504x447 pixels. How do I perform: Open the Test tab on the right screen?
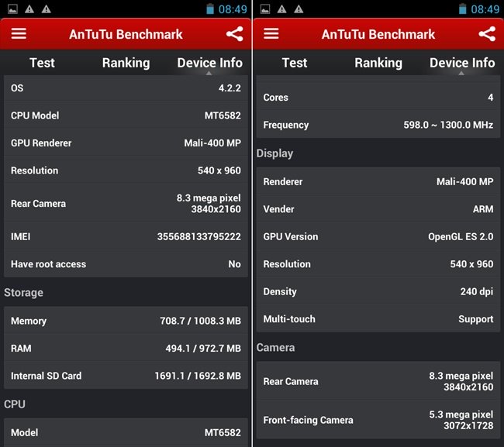[295, 63]
